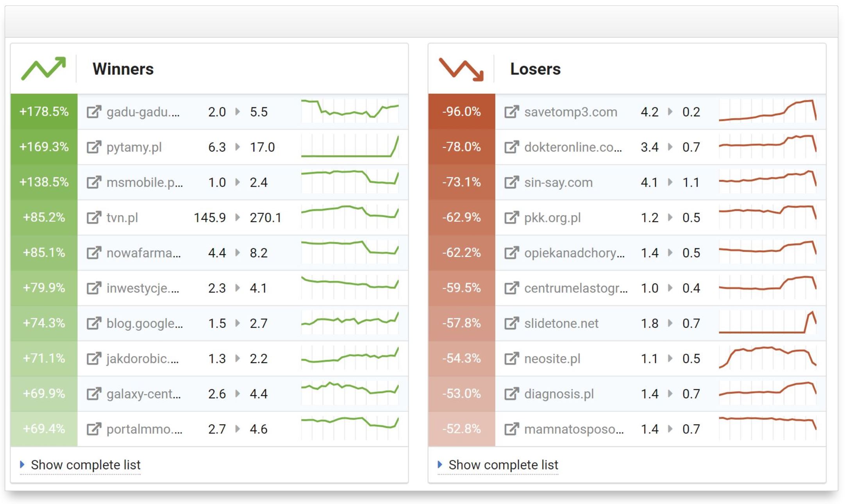Viewport: 852px width, 504px height.
Task: Open the external link icon for diagnosis.pl
Action: point(511,394)
